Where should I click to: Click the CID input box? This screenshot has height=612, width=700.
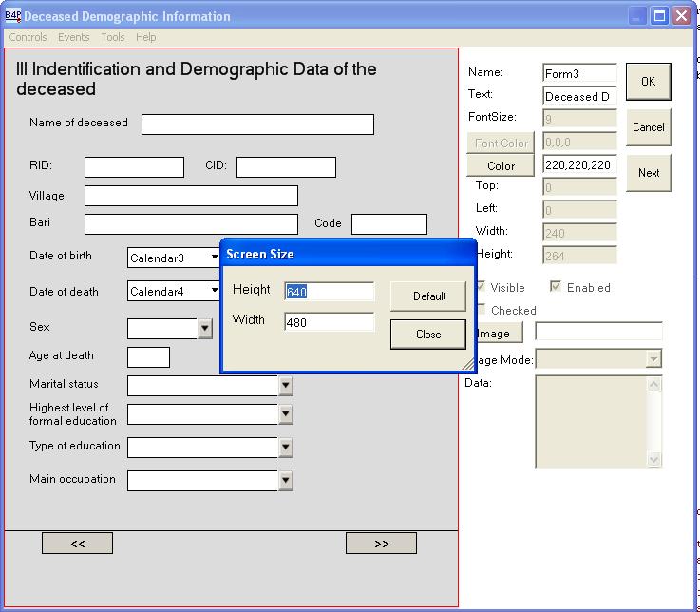click(286, 167)
